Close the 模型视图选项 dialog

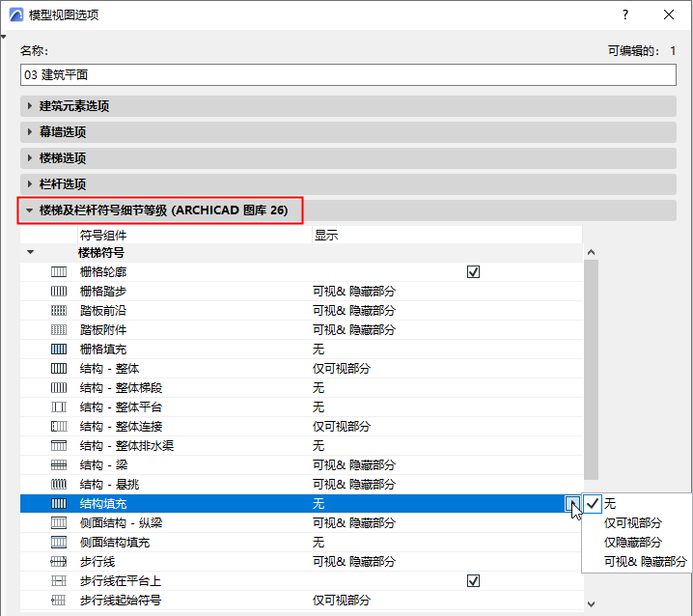coord(669,14)
